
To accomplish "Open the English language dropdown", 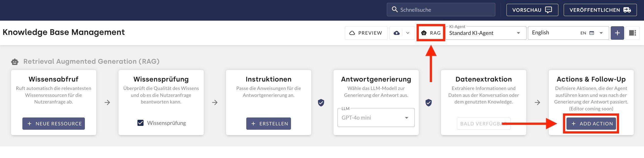I will click(x=601, y=33).
